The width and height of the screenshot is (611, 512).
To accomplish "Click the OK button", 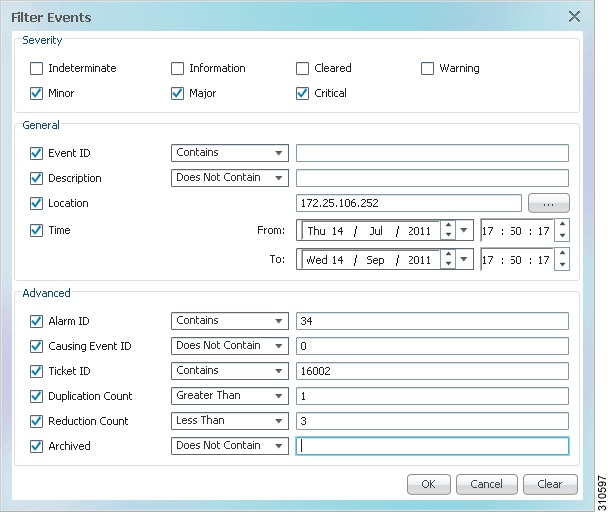I will pyautogui.click(x=429, y=484).
